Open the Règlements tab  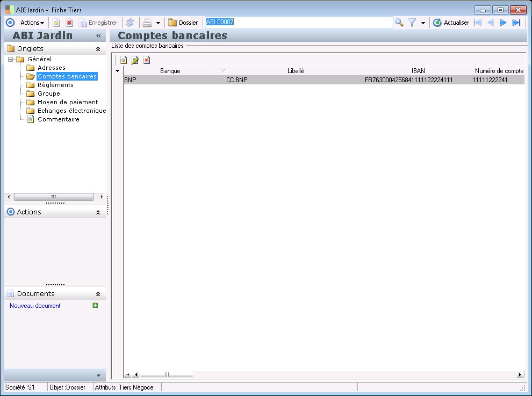[55, 85]
